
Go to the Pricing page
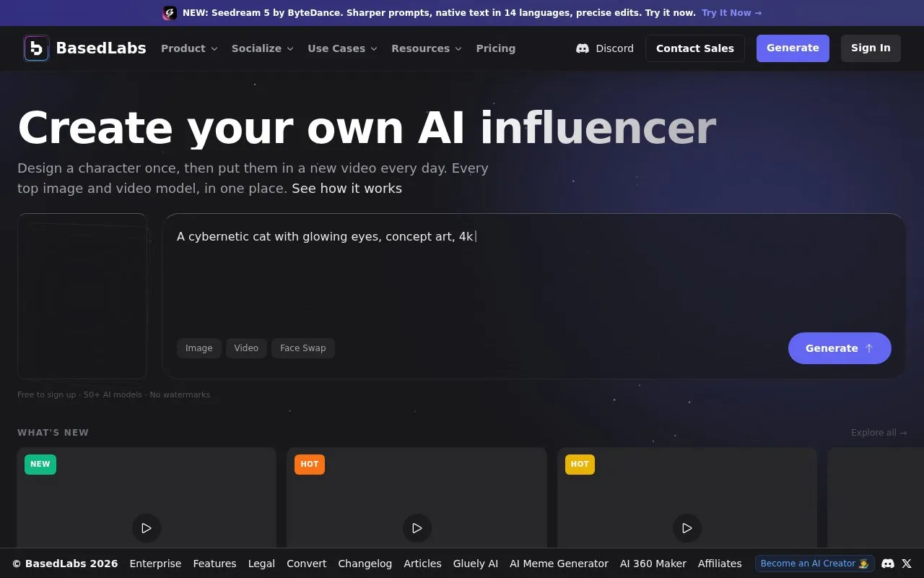[496, 48]
